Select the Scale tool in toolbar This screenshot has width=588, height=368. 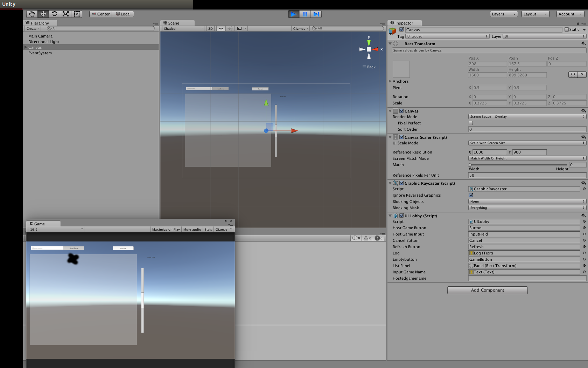pyautogui.click(x=65, y=14)
